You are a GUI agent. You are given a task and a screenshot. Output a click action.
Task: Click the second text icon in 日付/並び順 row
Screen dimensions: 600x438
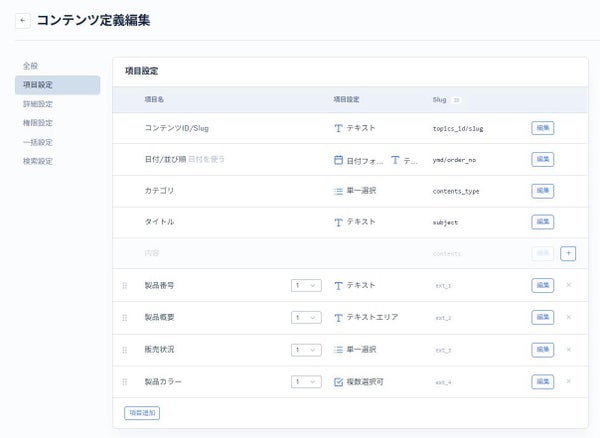(x=395, y=160)
